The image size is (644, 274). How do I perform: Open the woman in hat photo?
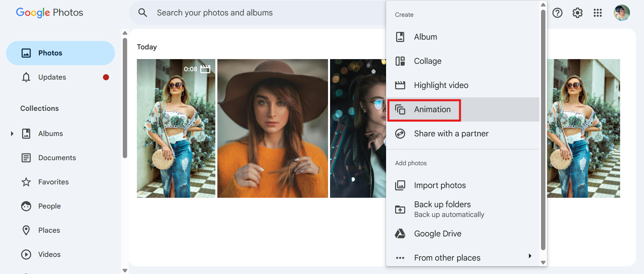pyautogui.click(x=272, y=128)
